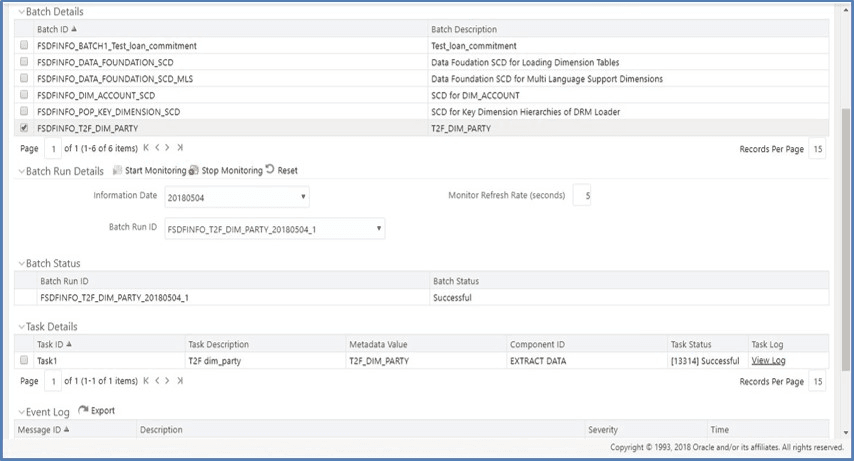Select the Task1 checkbox in Task Details
The image size is (854, 461).
pyautogui.click(x=24, y=360)
